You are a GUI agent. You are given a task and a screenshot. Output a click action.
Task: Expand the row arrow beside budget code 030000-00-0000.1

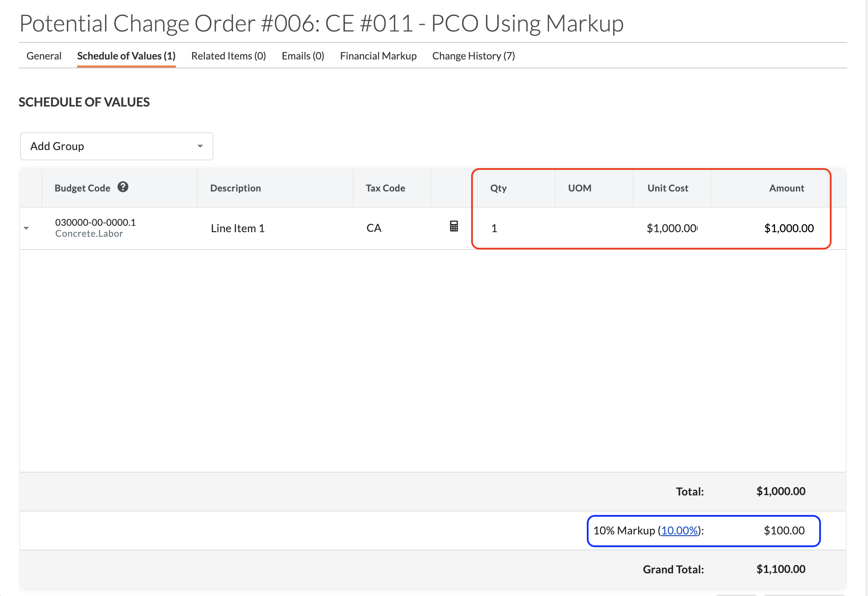point(26,228)
